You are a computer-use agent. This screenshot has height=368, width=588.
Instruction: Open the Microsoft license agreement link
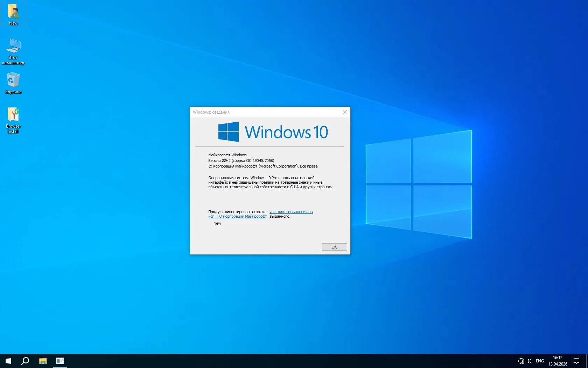point(290,212)
